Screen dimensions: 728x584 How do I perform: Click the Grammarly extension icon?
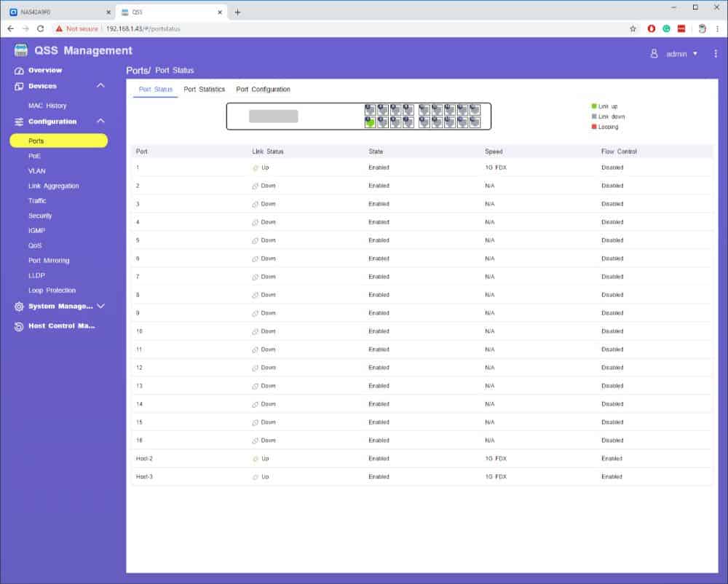click(x=666, y=28)
